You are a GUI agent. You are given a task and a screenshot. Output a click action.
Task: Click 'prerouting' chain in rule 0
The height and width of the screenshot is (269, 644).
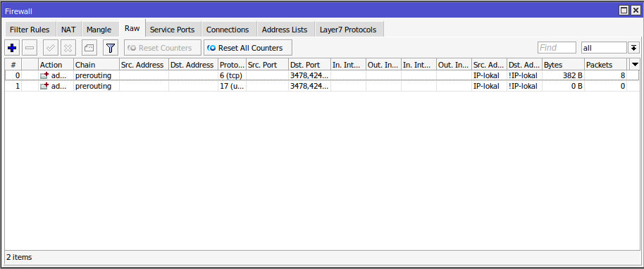[x=93, y=75]
